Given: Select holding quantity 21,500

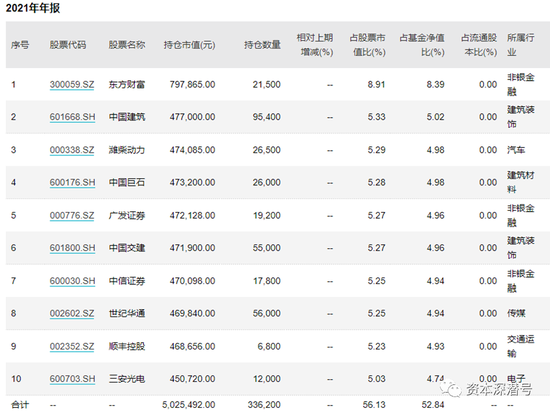Looking at the screenshot, I should [267, 85].
